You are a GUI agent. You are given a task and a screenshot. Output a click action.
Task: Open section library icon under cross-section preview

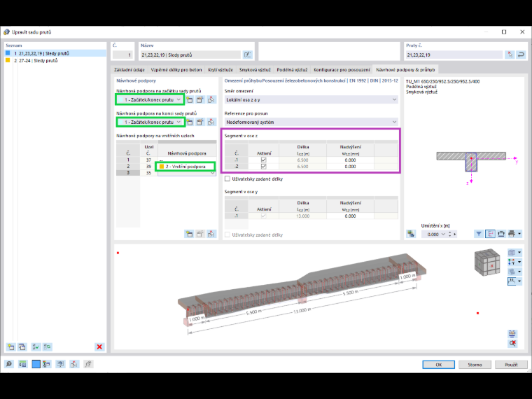point(411,234)
